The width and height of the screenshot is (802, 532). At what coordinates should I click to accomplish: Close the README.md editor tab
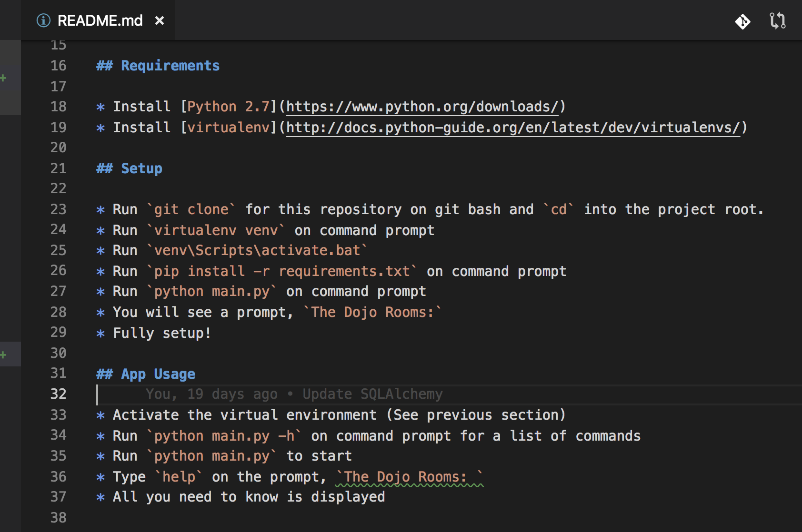coord(160,20)
